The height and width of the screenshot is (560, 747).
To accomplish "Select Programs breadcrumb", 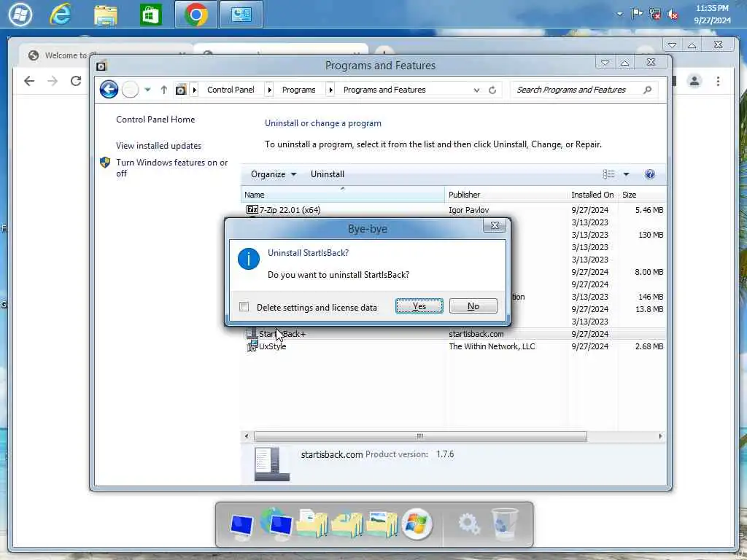I will pos(298,90).
